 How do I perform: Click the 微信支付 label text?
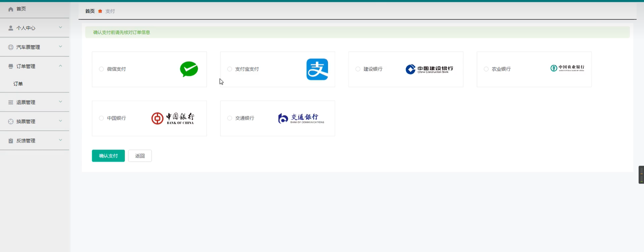[x=116, y=69]
